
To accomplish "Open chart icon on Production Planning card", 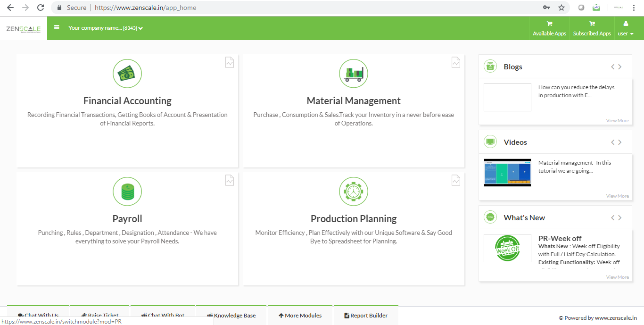I will coord(456,180).
